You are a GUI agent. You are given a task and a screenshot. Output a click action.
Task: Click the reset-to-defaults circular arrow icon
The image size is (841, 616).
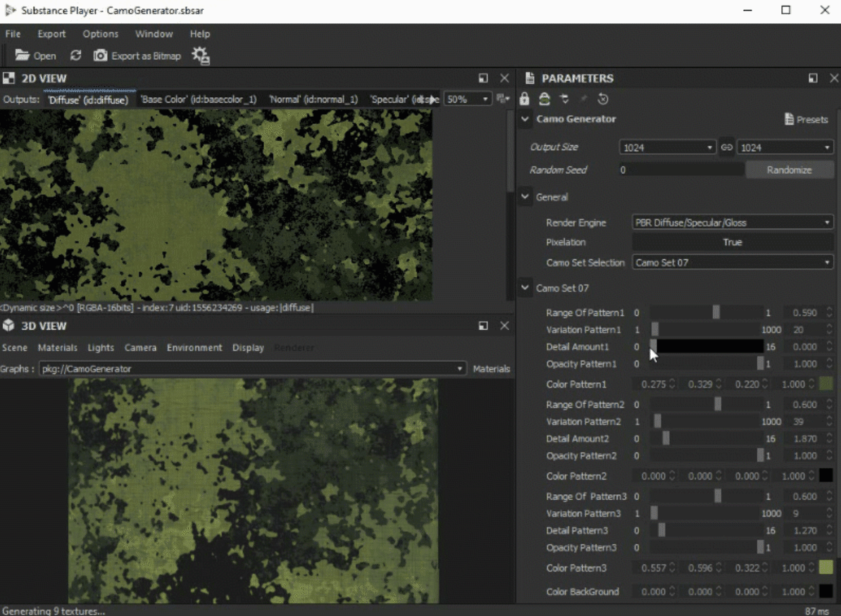point(603,99)
